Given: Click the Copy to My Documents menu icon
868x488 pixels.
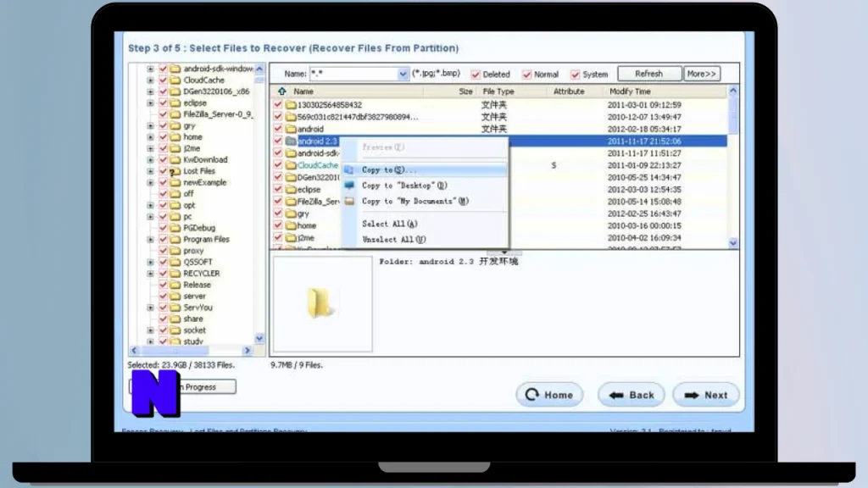Looking at the screenshot, I should 349,202.
